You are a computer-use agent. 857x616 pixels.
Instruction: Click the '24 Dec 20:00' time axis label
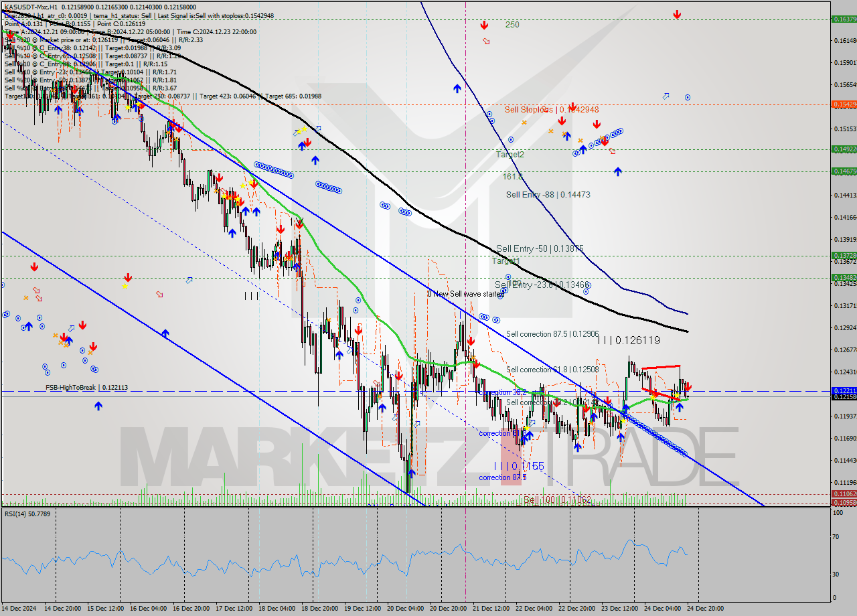click(706, 609)
